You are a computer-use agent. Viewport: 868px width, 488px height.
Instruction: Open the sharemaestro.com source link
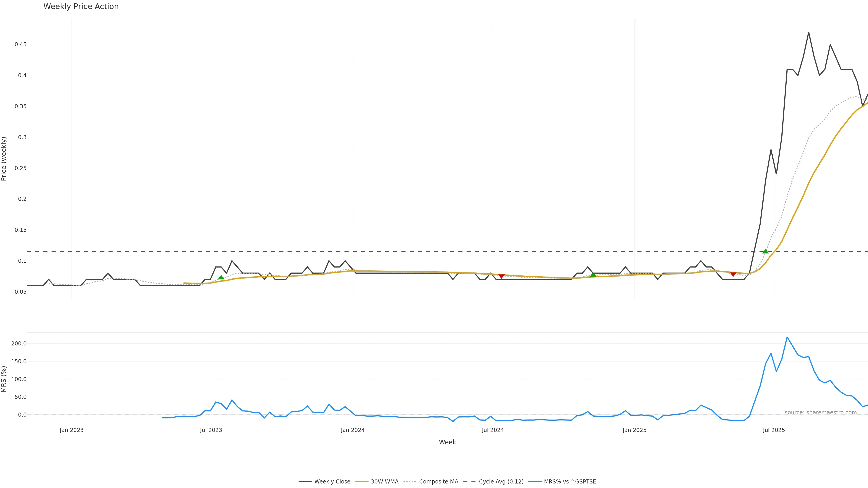tap(821, 413)
